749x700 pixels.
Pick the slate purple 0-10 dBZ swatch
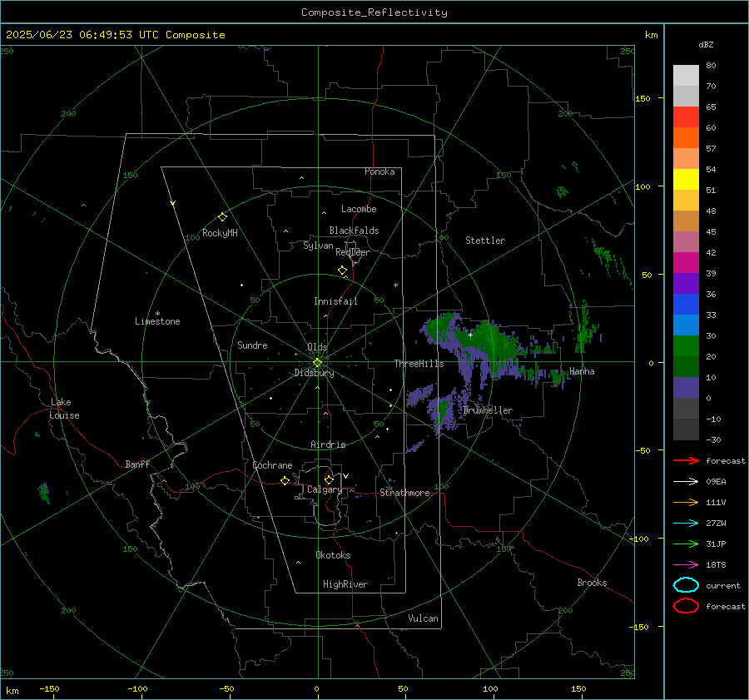pos(686,388)
